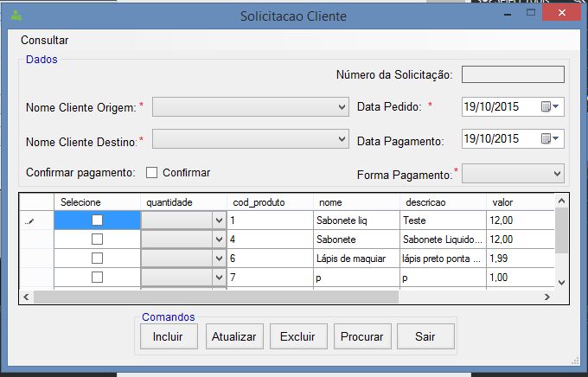Click the grid's scroll up arrow
Image resolution: width=588 pixels, height=377 pixels.
561,201
